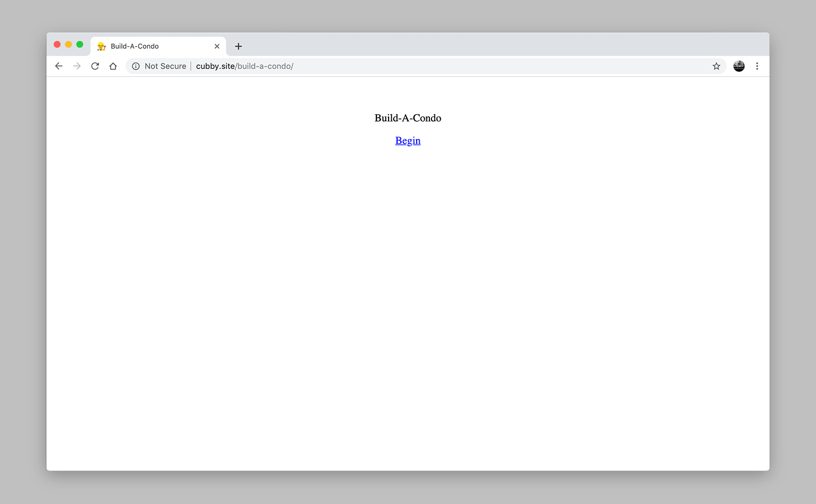This screenshot has width=816, height=504.
Task: Click the forward navigation arrow
Action: 77,66
